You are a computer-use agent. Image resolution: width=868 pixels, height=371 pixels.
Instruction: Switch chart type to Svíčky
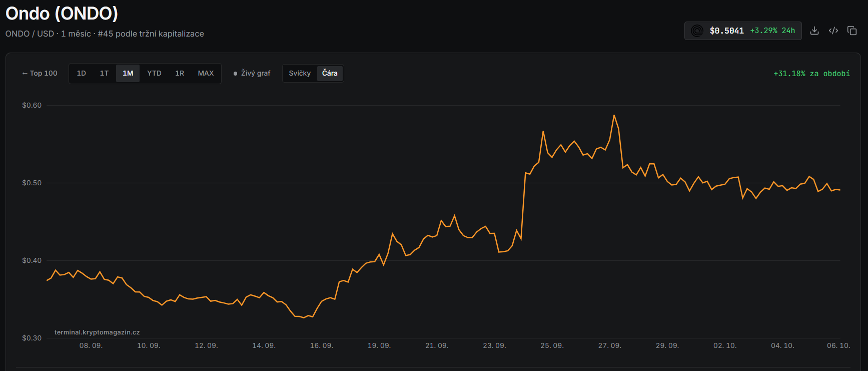click(x=300, y=73)
